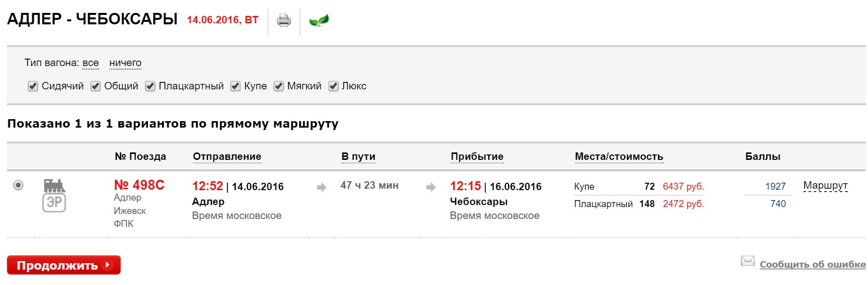Toggle the Сидячий checkbox

[x=33, y=86]
